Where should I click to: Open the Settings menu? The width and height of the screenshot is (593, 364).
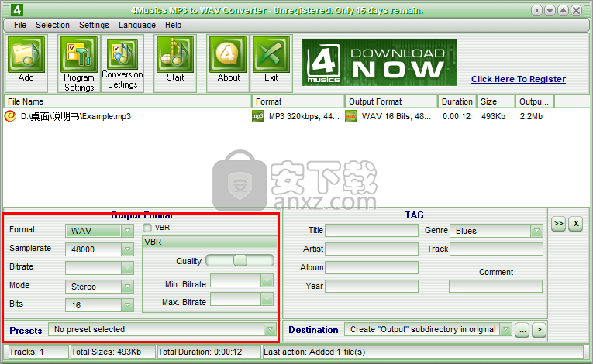(x=94, y=25)
